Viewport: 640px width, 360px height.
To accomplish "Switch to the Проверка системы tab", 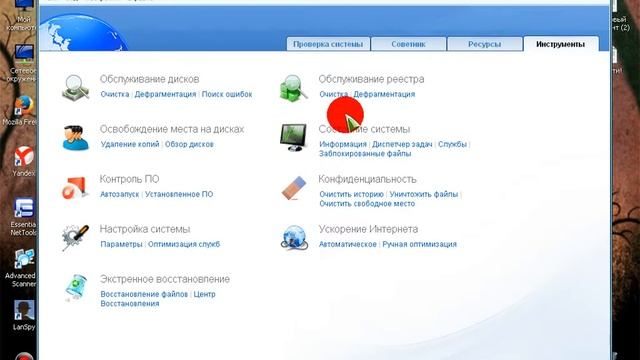I will point(328,44).
